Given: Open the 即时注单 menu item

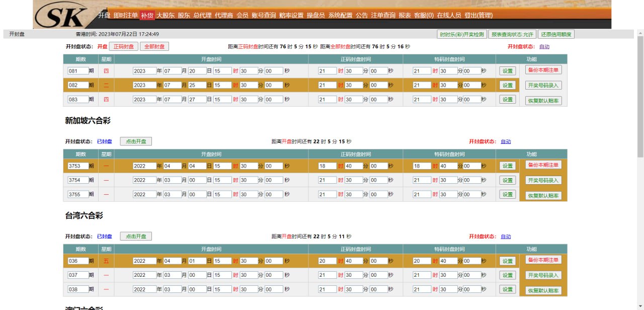Looking at the screenshot, I should (x=125, y=16).
